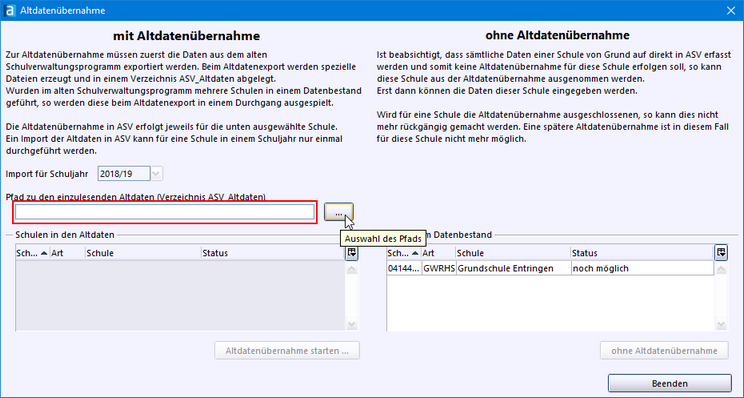The image size is (744, 398).
Task: Open column chooser icon of Datenbestand table
Action: point(721,253)
